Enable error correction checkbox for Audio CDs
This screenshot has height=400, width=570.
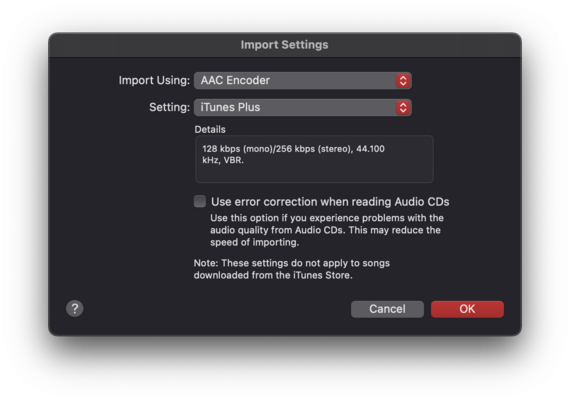pos(200,201)
